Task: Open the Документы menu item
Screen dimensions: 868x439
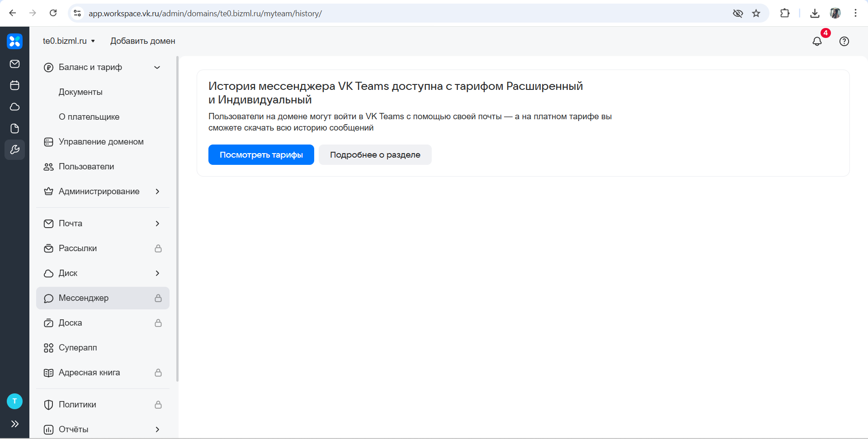Action: [80, 92]
